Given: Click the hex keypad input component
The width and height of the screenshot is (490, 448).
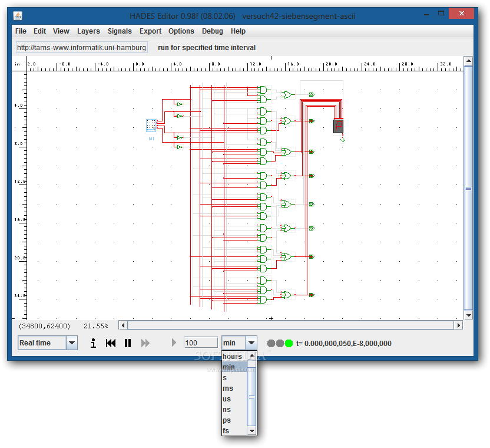Looking at the screenshot, I should pos(151,125).
